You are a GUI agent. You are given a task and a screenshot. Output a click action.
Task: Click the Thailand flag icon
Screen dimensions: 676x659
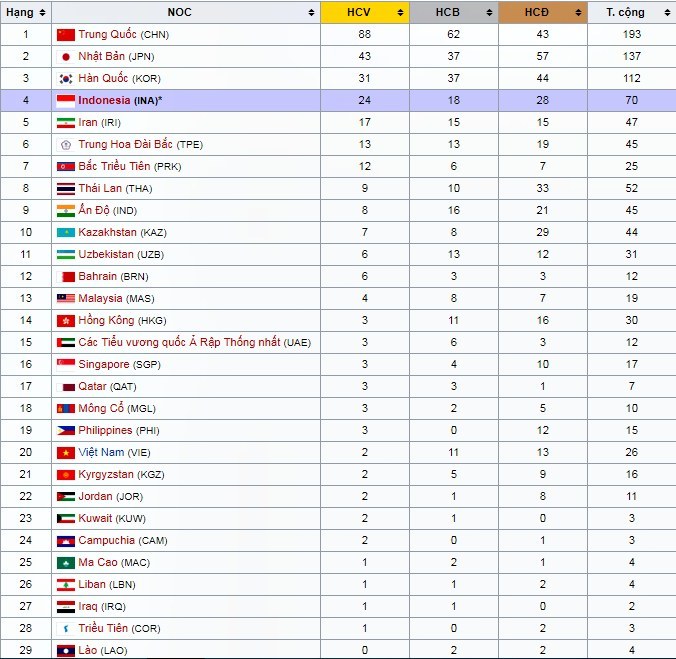click(x=66, y=188)
